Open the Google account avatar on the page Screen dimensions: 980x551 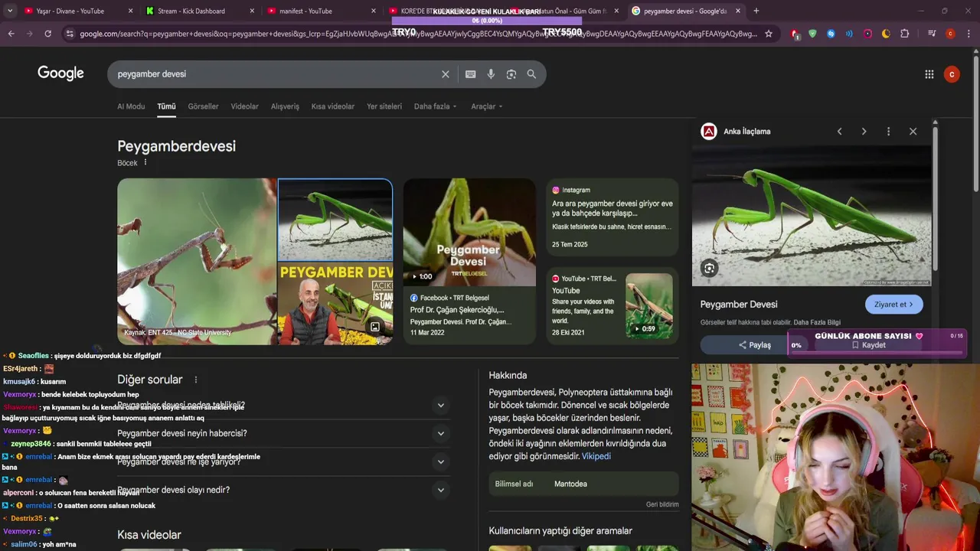click(x=952, y=74)
